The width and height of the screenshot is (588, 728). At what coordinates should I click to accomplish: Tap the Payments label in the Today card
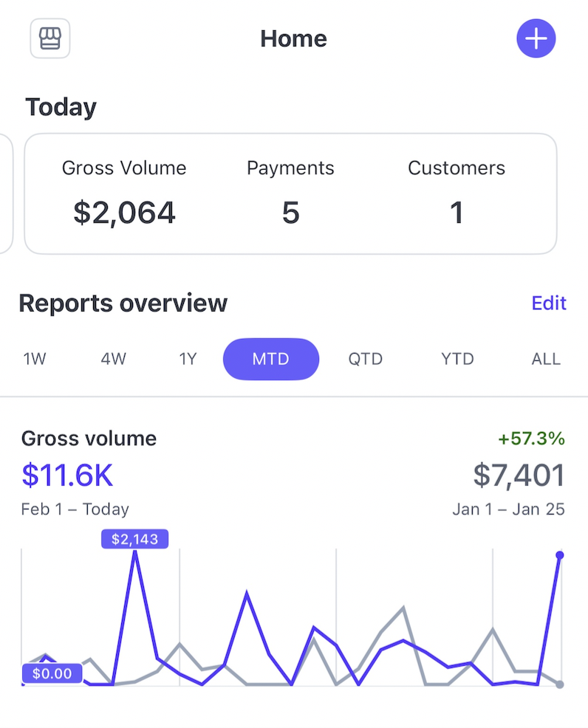coord(290,168)
